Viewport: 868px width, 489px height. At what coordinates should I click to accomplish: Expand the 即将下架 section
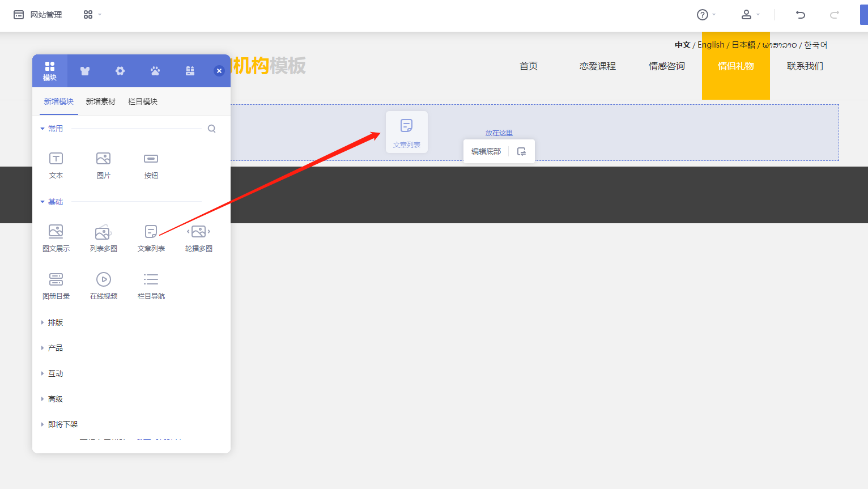(x=59, y=424)
